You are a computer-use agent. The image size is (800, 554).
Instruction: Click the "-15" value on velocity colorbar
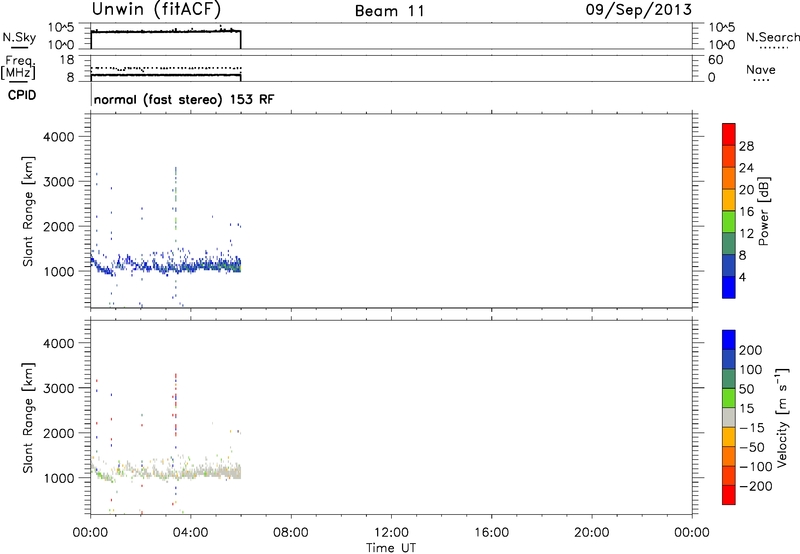tap(752, 428)
